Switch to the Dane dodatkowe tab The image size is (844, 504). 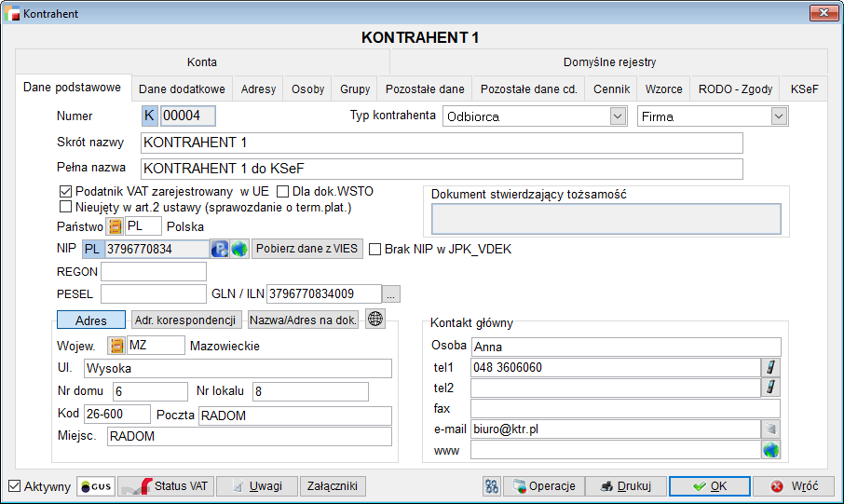tap(182, 89)
